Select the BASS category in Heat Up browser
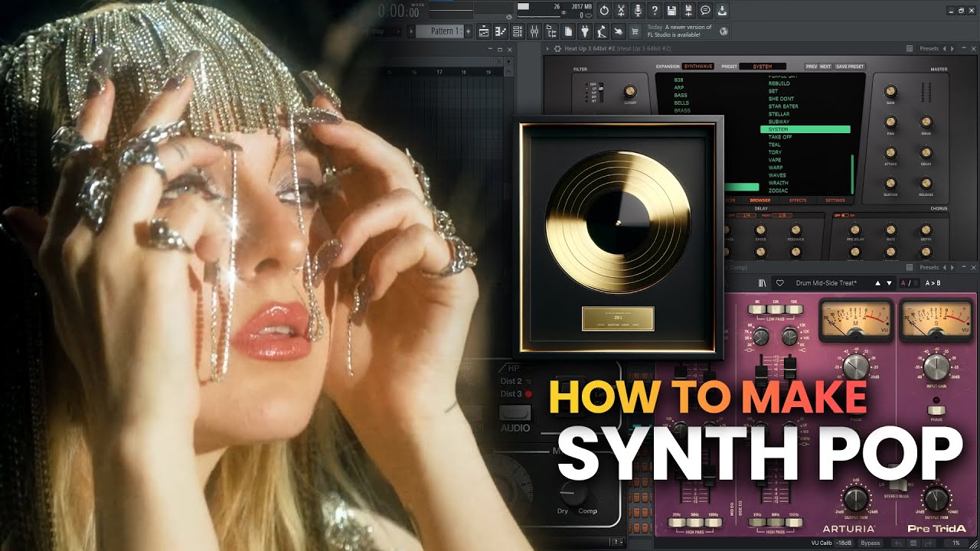Image resolution: width=980 pixels, height=551 pixels. click(x=681, y=95)
